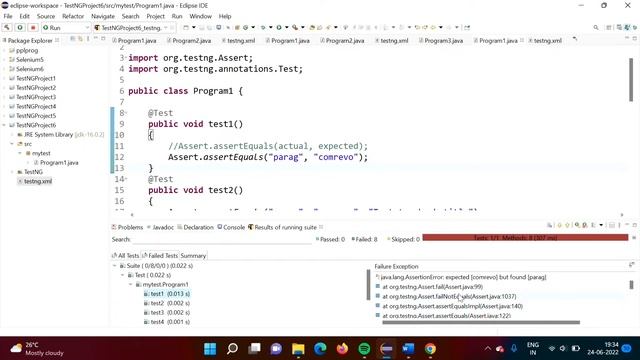The image size is (640, 360).
Task: Click the Passed: 0 filter label
Action: tap(330, 240)
